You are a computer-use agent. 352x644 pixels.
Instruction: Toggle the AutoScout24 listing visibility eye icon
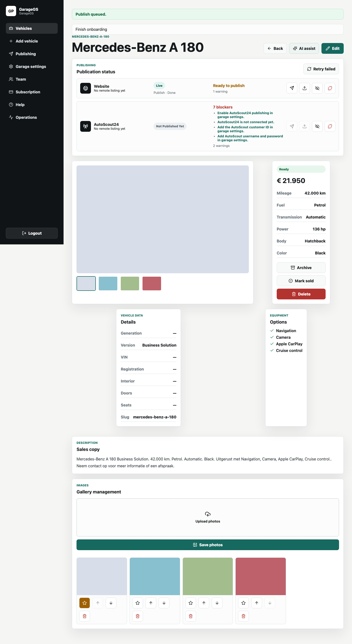point(317,126)
